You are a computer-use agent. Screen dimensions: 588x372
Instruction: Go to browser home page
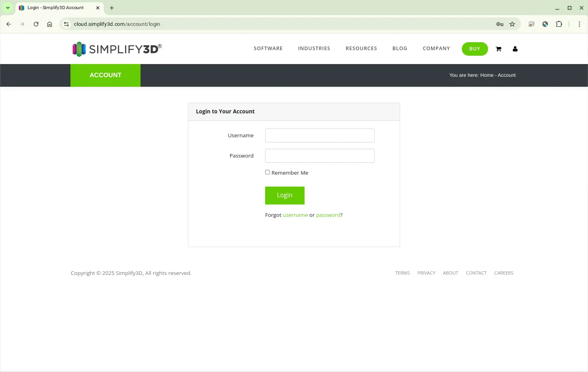point(49,24)
